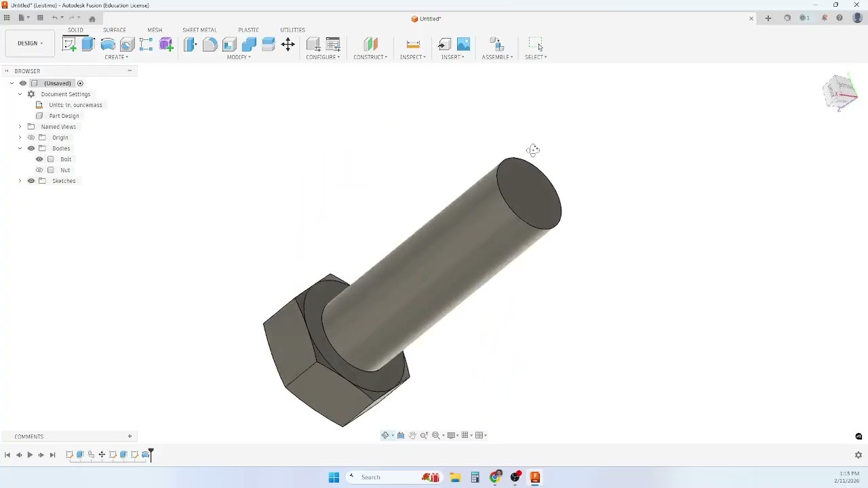Image resolution: width=868 pixels, height=488 pixels.
Task: Play the timeline history
Action: [x=30, y=455]
